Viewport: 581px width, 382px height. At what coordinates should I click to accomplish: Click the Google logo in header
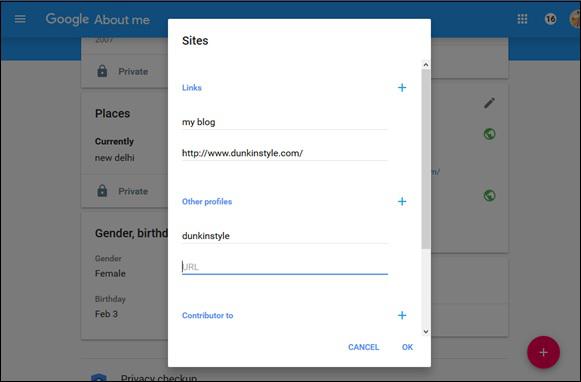click(x=67, y=19)
